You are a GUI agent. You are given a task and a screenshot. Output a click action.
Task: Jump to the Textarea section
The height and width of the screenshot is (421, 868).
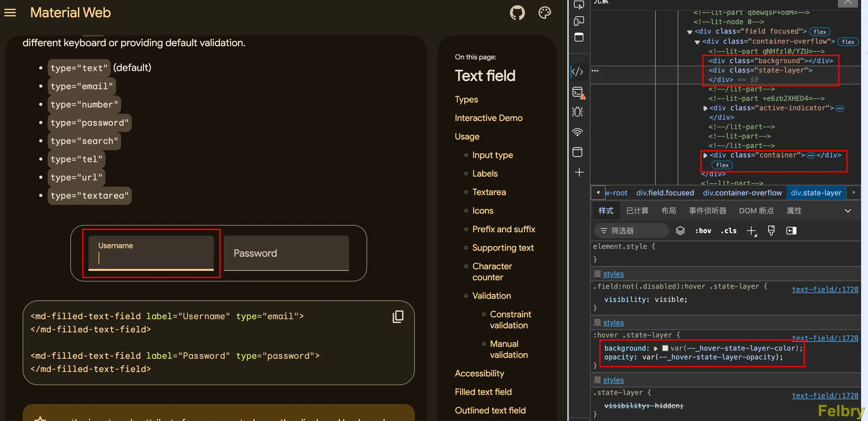(x=489, y=192)
